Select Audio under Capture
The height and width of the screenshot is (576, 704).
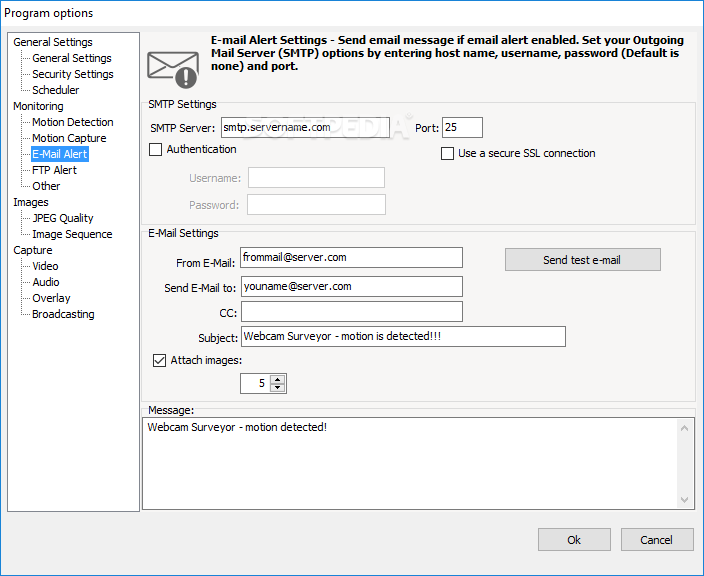click(46, 282)
